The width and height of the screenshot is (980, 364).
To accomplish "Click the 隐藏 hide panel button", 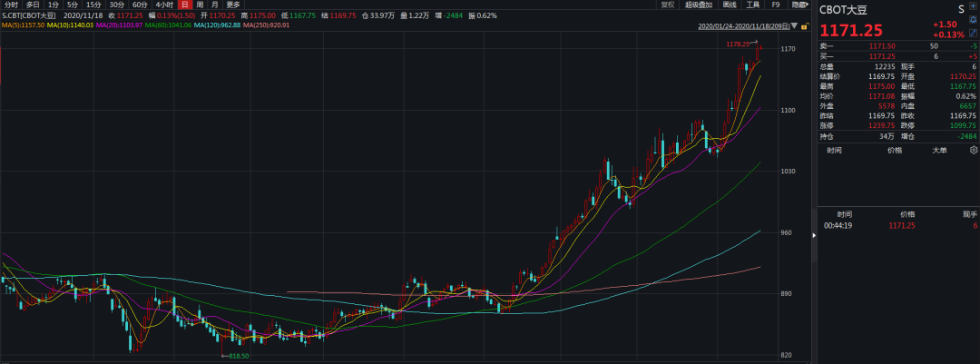I will pos(800,5).
